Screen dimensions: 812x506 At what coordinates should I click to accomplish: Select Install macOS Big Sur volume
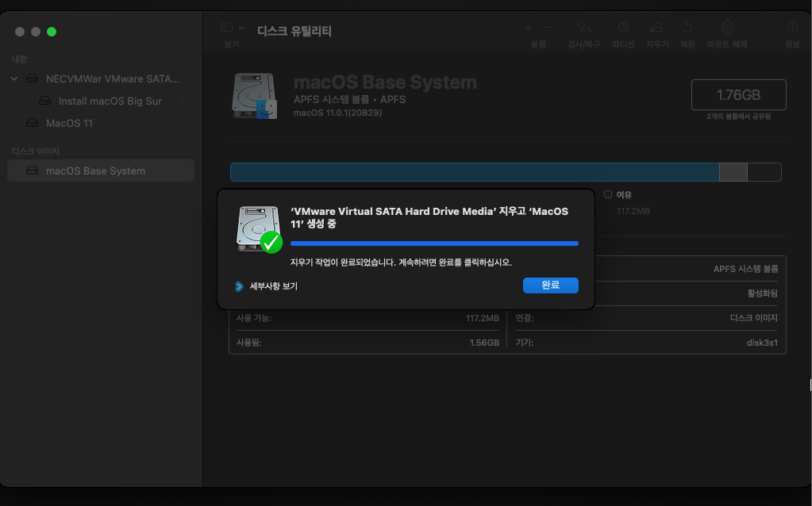[101, 101]
